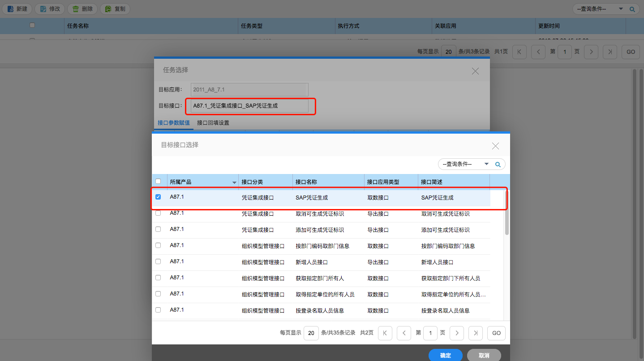Click the dialog list vertical scrollbar
The height and width of the screenshot is (361, 644).
tap(507, 220)
